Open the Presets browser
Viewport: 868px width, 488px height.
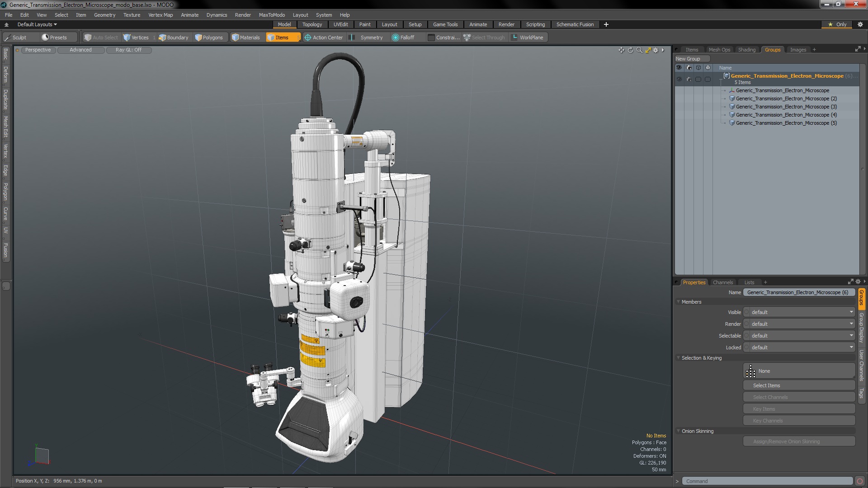(x=54, y=38)
